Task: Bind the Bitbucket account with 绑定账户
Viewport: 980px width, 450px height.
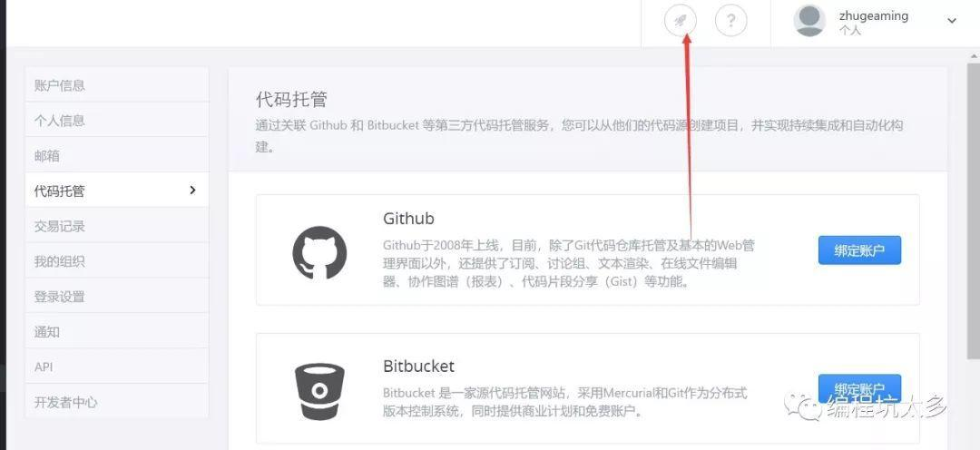Action: (x=859, y=388)
